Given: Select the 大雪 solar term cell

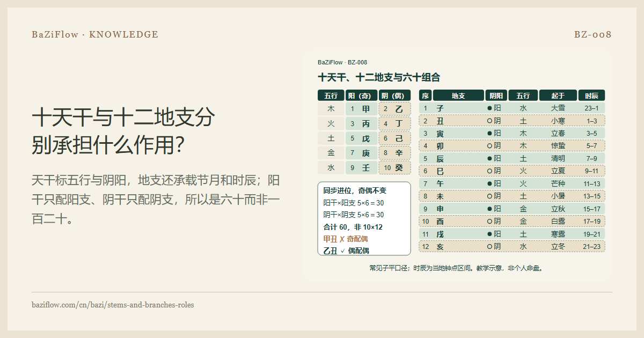Looking at the screenshot, I should [558, 108].
